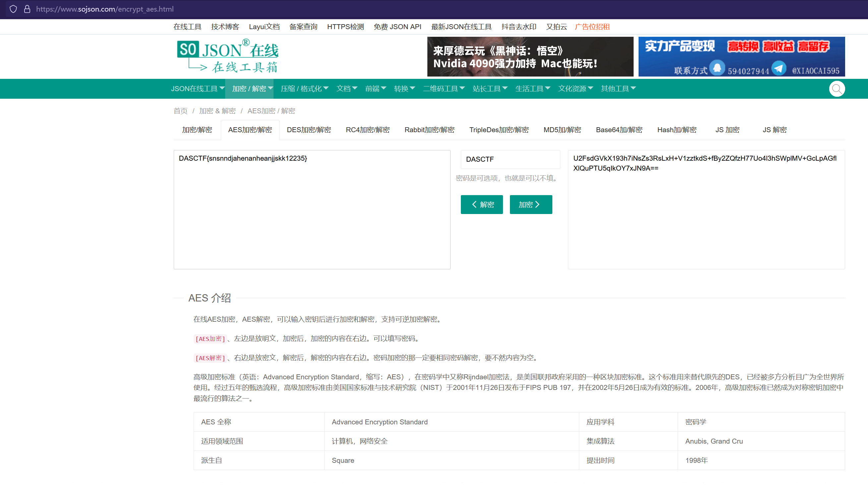
Task: Open the 抖音去水印 link
Action: 519,27
